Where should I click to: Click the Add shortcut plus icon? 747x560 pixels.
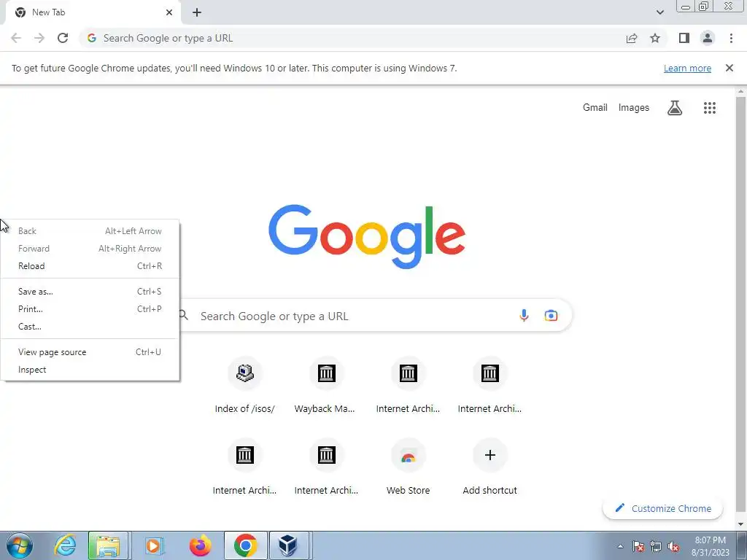[489, 455]
